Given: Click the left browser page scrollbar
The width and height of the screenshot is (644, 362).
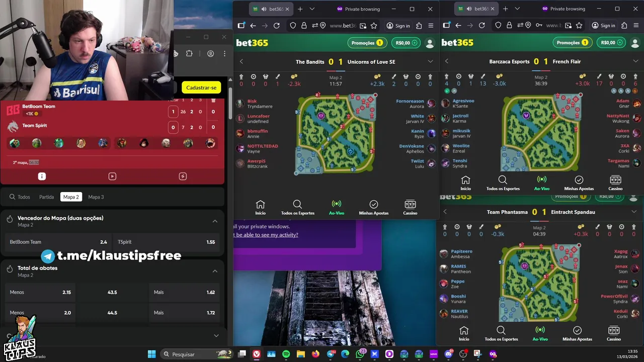Looking at the screenshot, I should (x=230, y=103).
